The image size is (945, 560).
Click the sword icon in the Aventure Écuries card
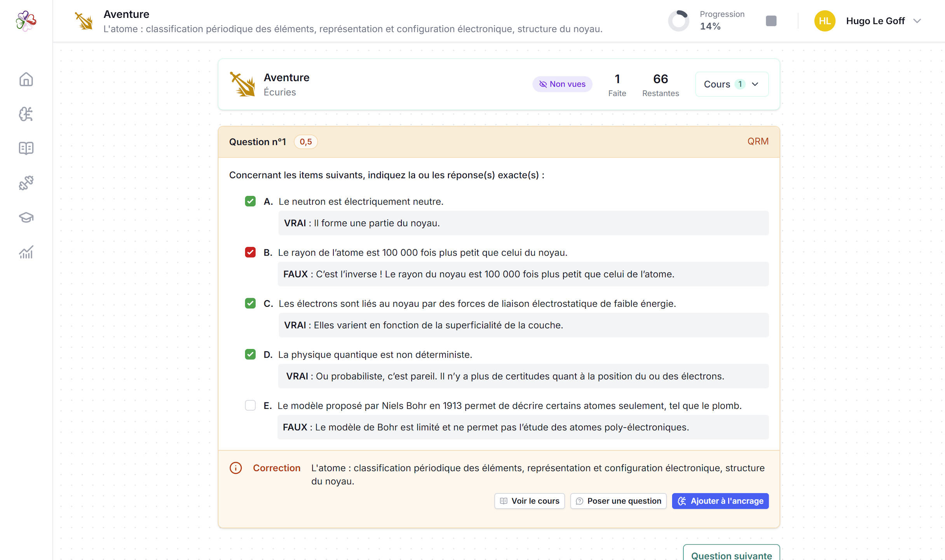pos(242,84)
